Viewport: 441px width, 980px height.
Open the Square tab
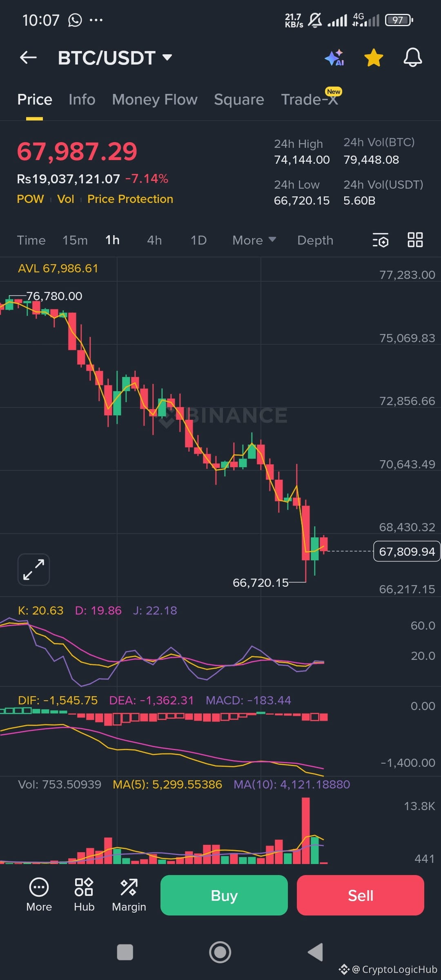pyautogui.click(x=239, y=100)
